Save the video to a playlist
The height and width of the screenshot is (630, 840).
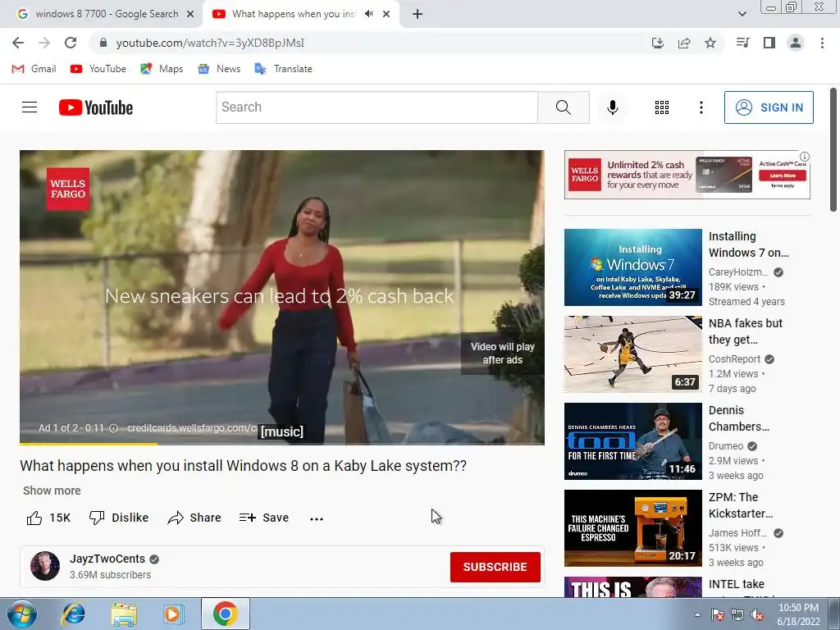(264, 518)
